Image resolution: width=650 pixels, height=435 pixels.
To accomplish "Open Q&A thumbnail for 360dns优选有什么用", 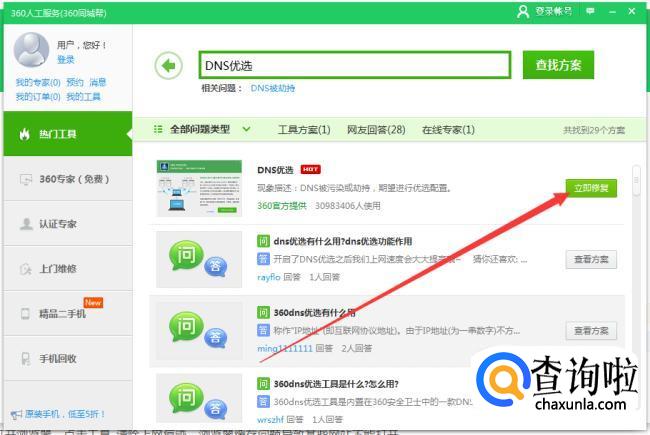I will point(199,331).
